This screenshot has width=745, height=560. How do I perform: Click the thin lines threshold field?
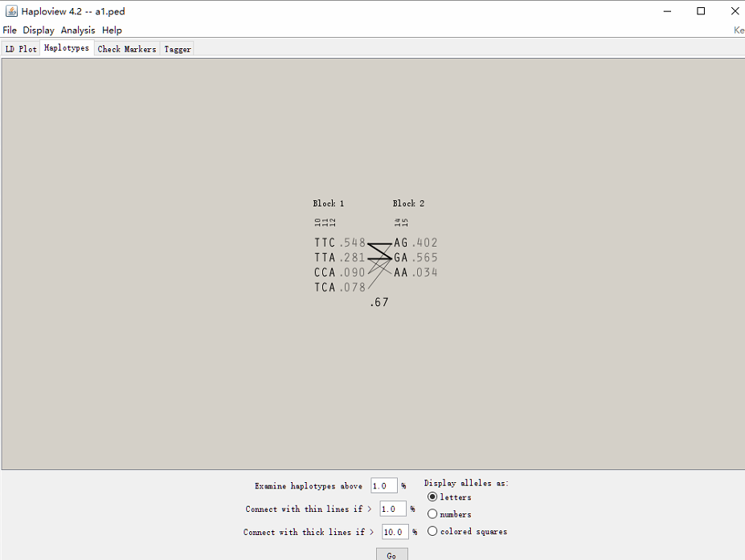[393, 509]
